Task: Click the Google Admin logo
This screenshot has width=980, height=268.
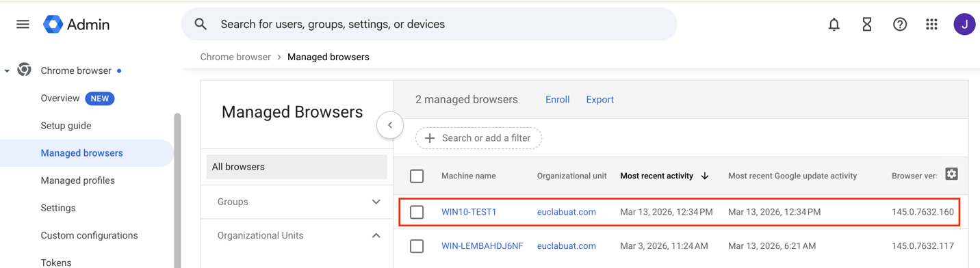Action: pyautogui.click(x=76, y=25)
